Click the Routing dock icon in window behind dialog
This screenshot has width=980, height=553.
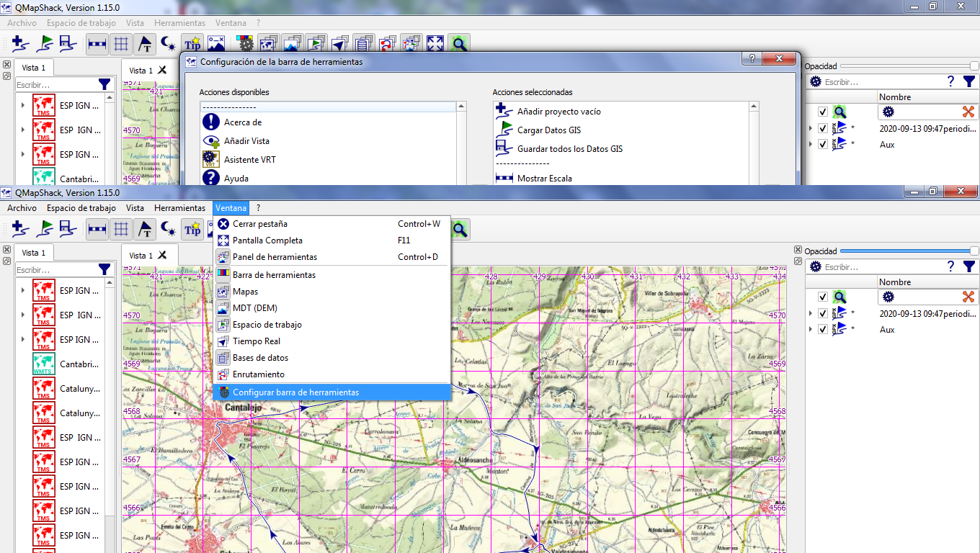coord(388,44)
